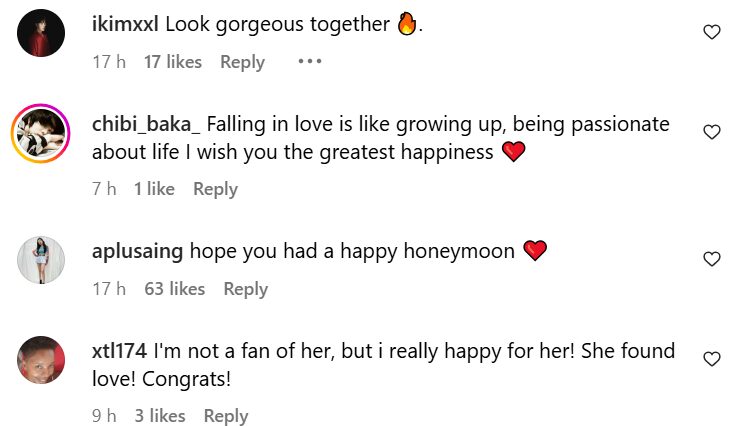This screenshot has width=742, height=426.
Task: Like chibi_baka_'s comment with heart icon
Action: [712, 132]
